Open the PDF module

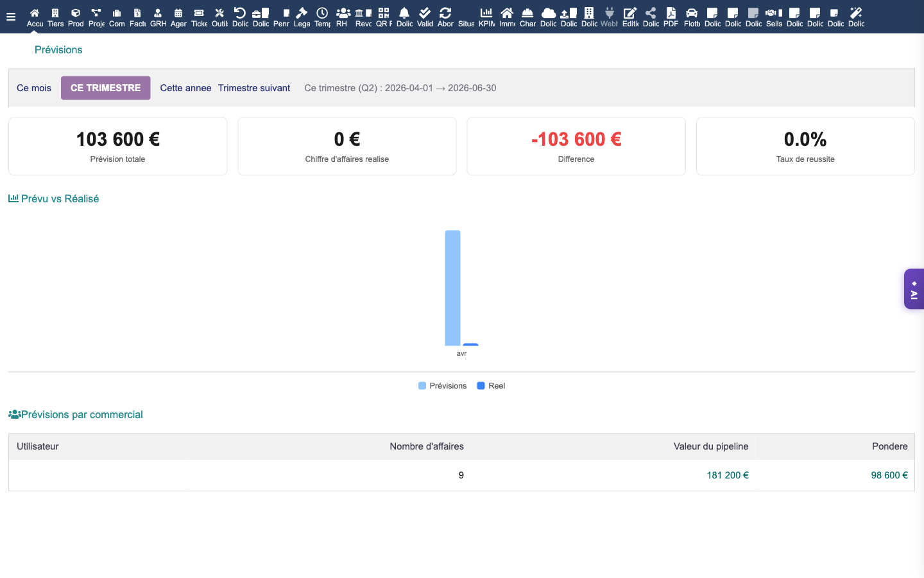671,17
